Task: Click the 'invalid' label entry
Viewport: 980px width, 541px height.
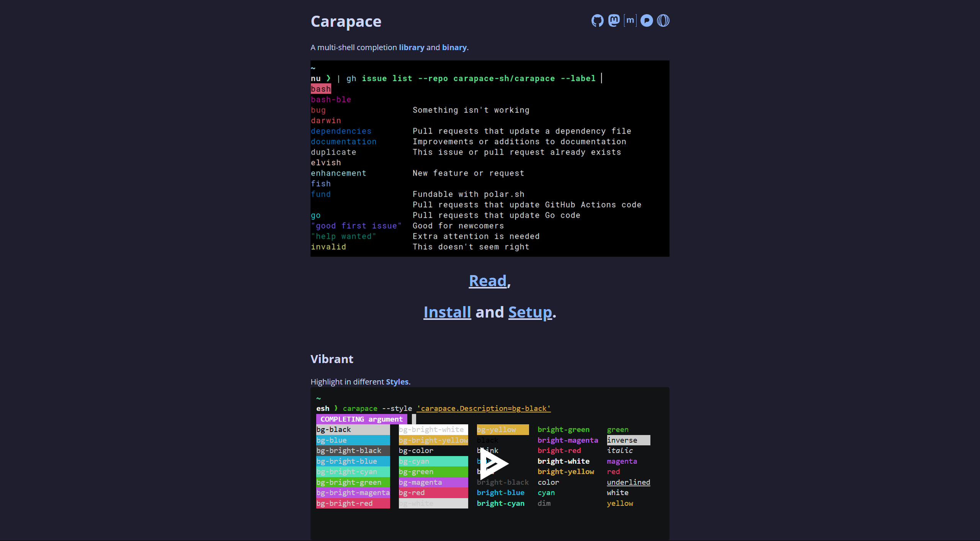Action: [328, 247]
